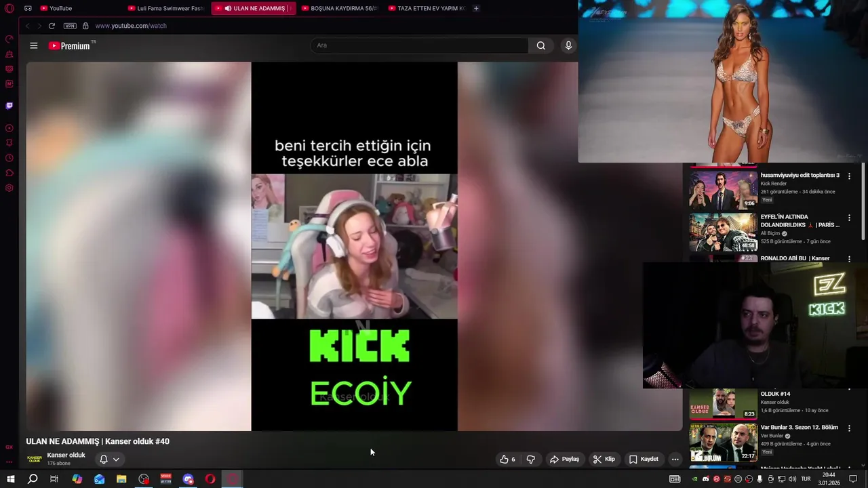Dislike the video with thumbs-down button

tap(531, 460)
